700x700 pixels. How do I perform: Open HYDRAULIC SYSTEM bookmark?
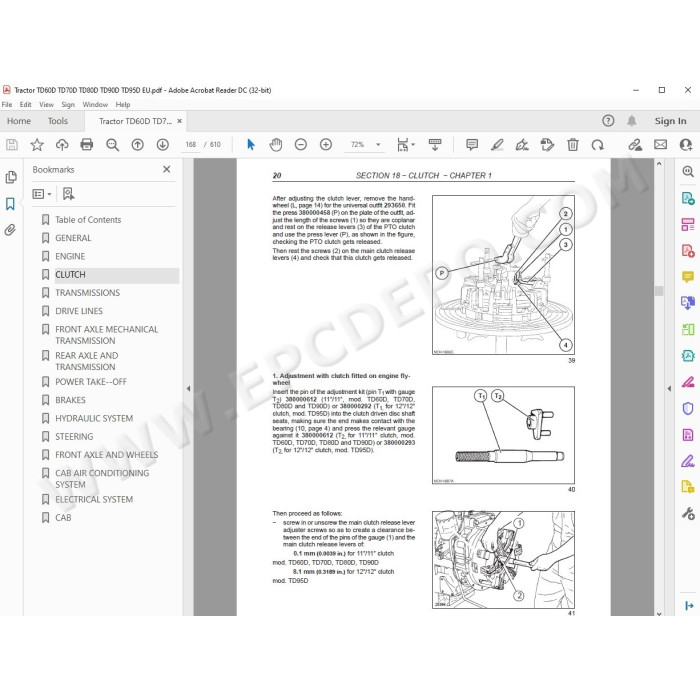pos(94,419)
